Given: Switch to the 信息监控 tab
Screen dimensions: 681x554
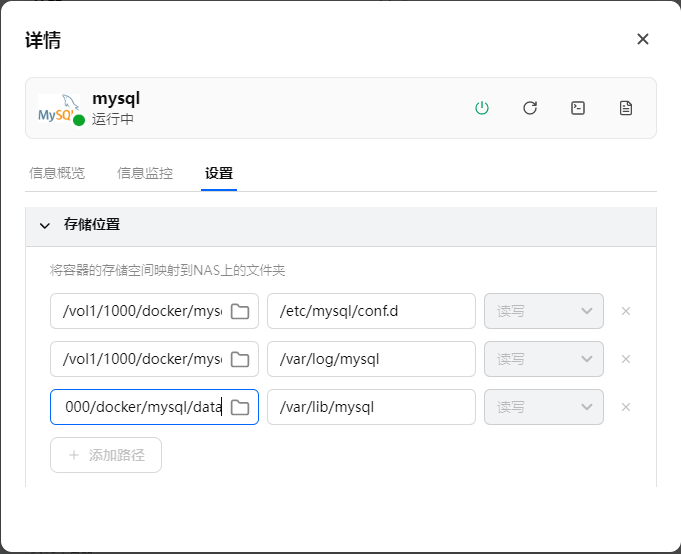Looking at the screenshot, I should point(145,173).
